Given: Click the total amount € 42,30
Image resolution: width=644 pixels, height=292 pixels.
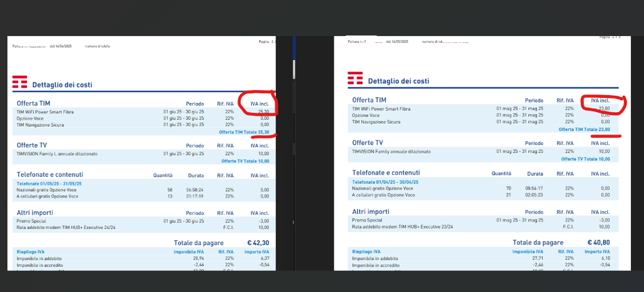Looking at the screenshot, I should click(258, 243).
